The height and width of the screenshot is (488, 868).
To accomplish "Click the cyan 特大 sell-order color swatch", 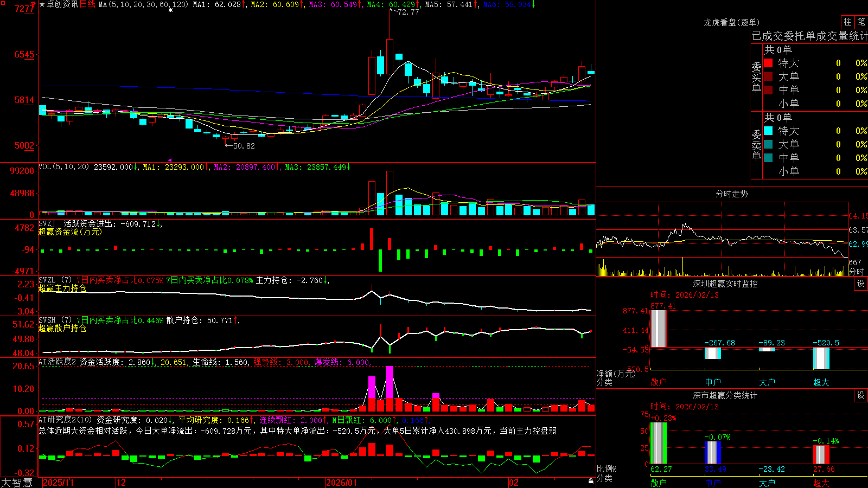I will [x=768, y=131].
